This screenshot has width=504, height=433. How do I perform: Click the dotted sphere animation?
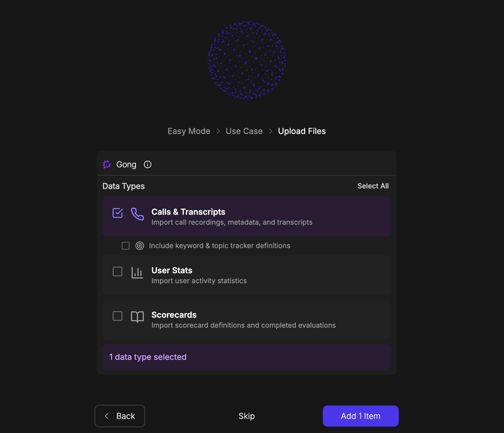click(247, 60)
